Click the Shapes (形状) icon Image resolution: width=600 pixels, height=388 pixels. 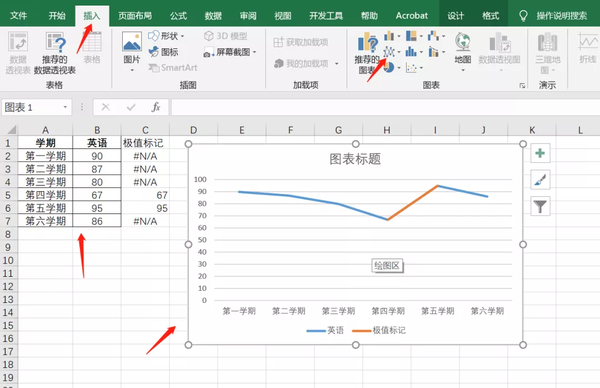pyautogui.click(x=154, y=36)
